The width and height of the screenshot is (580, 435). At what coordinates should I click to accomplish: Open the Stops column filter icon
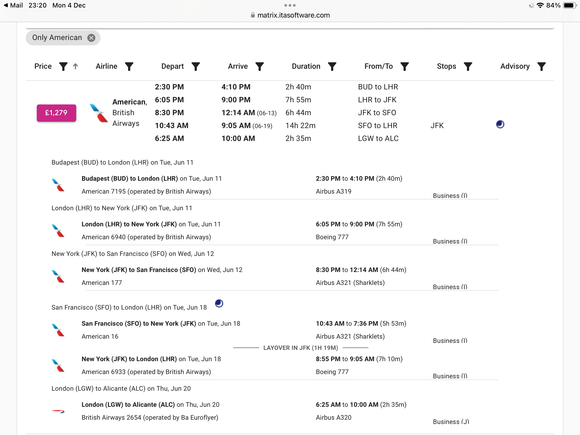point(468,67)
